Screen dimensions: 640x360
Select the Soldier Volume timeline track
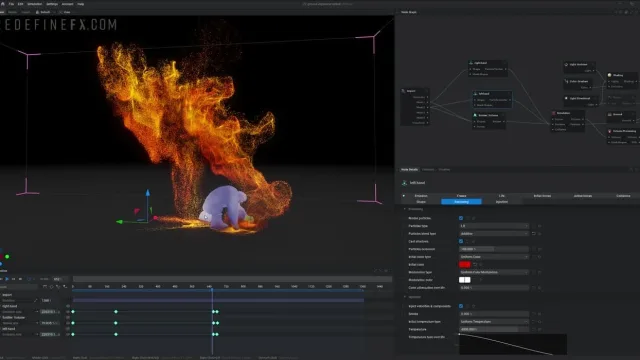(x=13, y=318)
